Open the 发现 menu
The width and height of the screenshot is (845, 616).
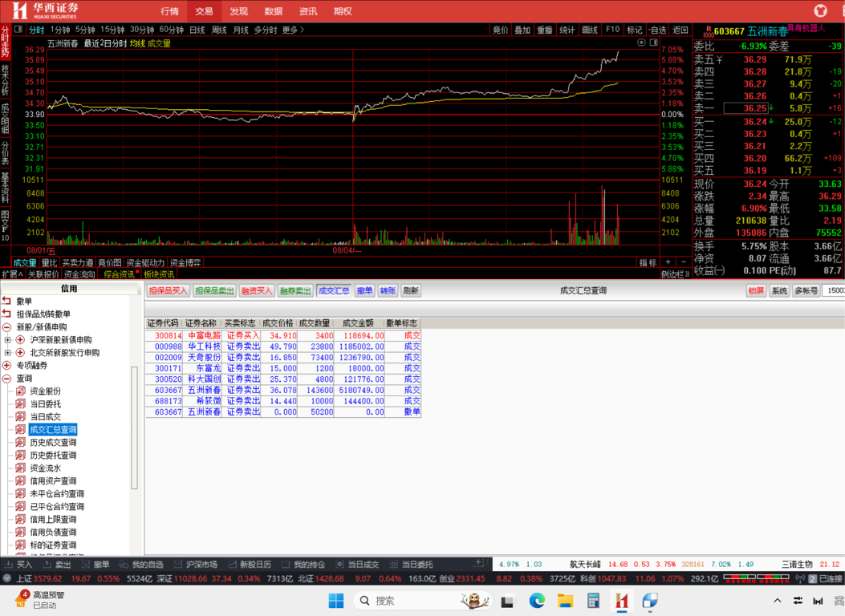click(238, 11)
